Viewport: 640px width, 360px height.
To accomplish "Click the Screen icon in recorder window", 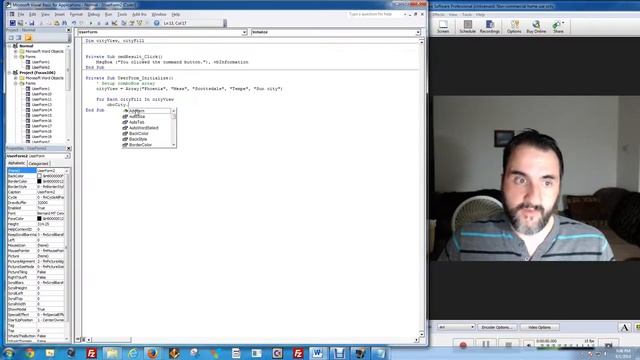I will [443, 27].
